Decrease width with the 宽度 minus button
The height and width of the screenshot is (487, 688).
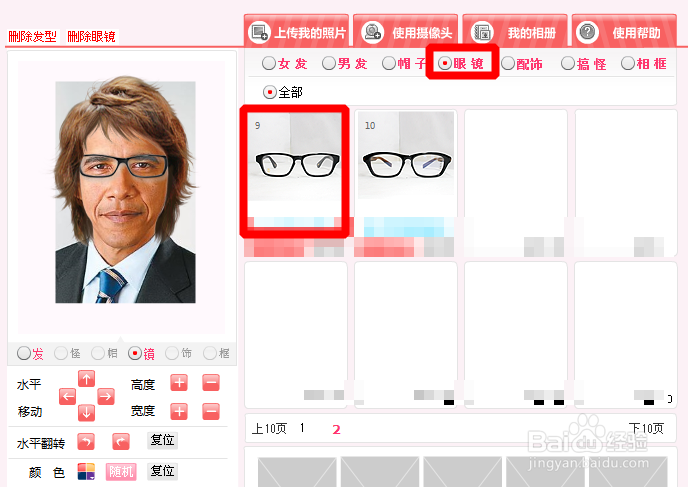211,412
